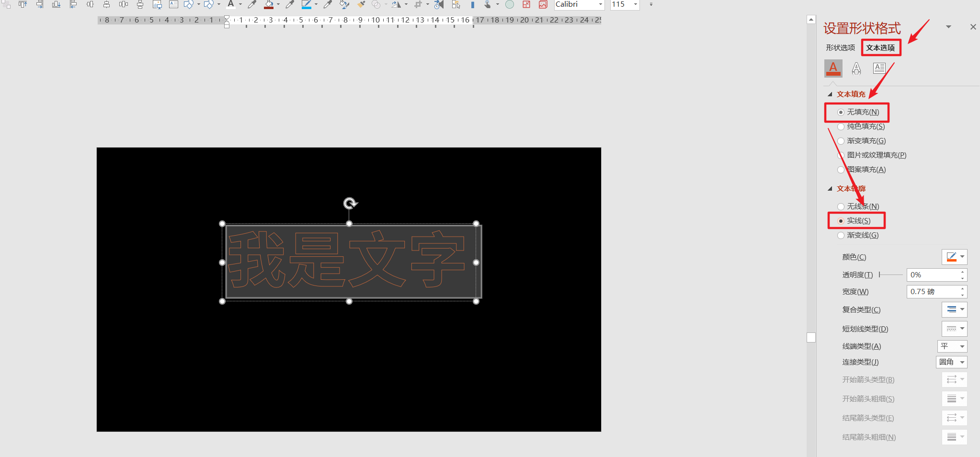Viewport: 980px width, 457px height.
Task: Click the Shape Outline pen icon
Action: (x=307, y=4)
